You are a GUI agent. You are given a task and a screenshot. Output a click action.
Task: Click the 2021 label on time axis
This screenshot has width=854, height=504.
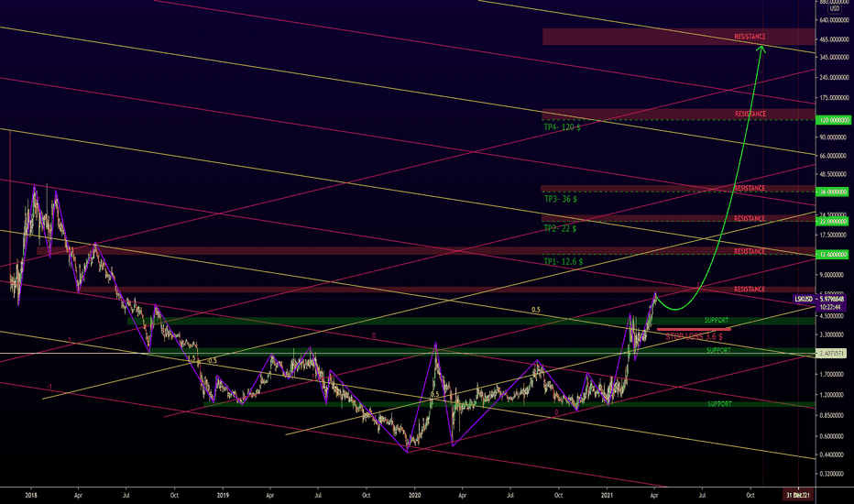coord(607,495)
